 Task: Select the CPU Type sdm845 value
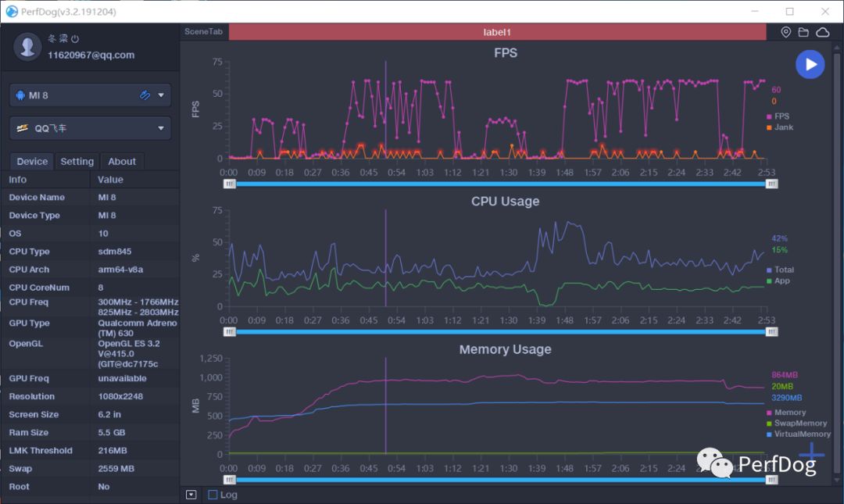point(115,252)
